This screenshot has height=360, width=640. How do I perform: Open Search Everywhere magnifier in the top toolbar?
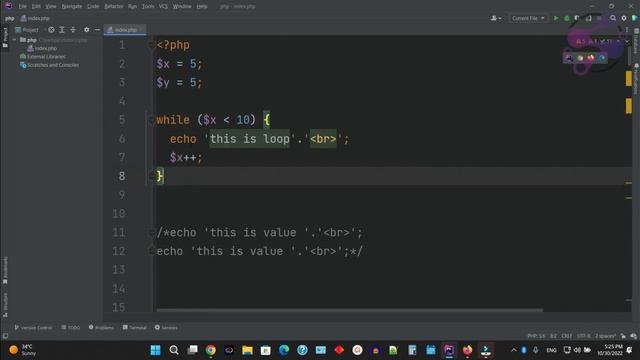pos(613,18)
